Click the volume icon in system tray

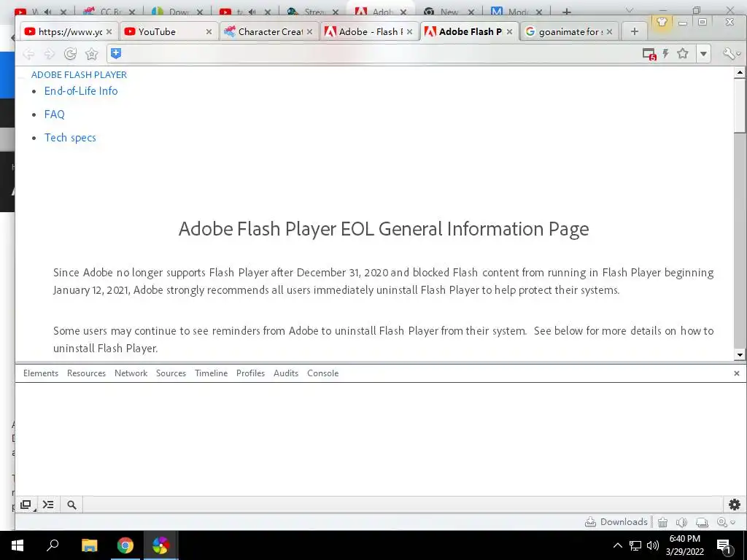pyautogui.click(x=653, y=545)
